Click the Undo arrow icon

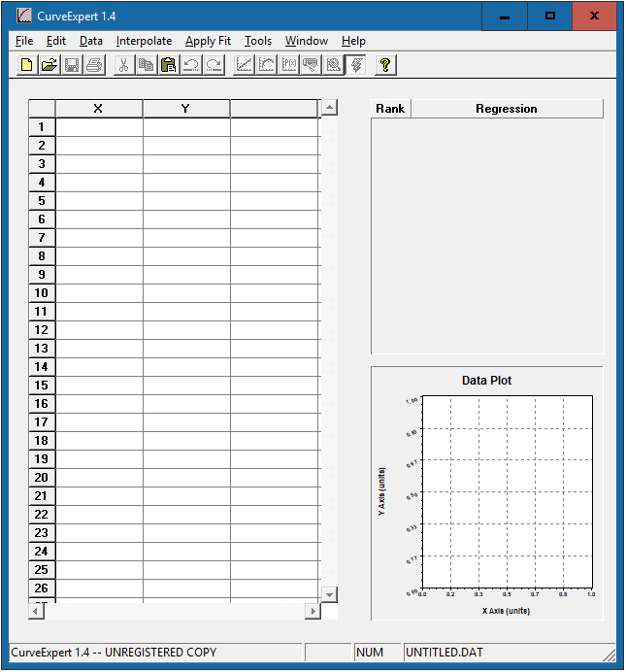click(x=191, y=65)
